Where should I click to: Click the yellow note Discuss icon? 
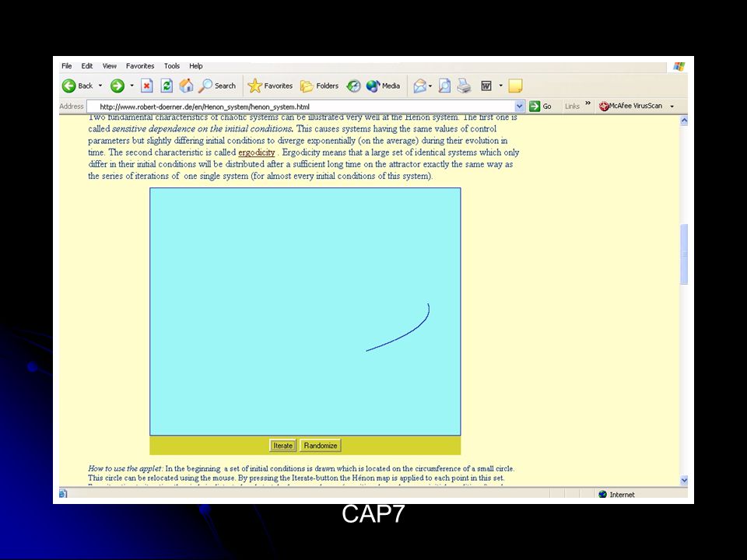pyautogui.click(x=515, y=86)
